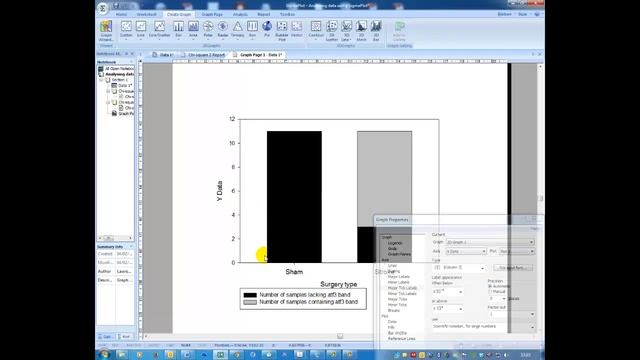The image size is (640, 360).
Task: Select Reference Lines in Graph Properties
Action: 402,339
